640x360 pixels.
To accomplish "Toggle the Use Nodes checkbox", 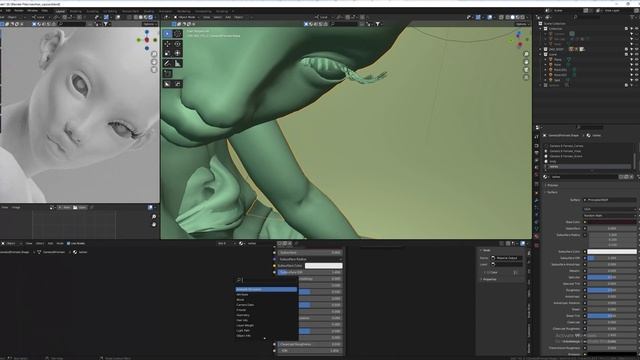I will 69,243.
